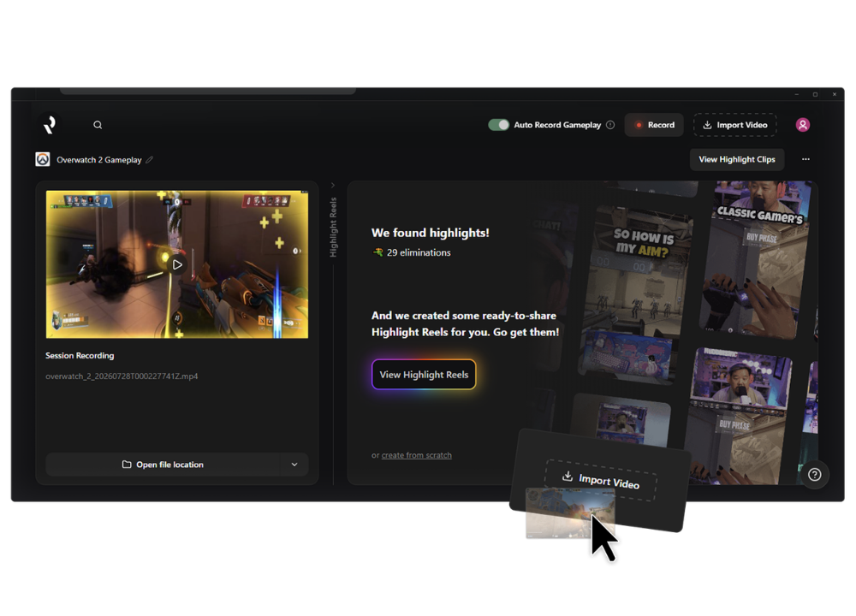
Task: Edit session title with pencil icon
Action: tap(150, 160)
